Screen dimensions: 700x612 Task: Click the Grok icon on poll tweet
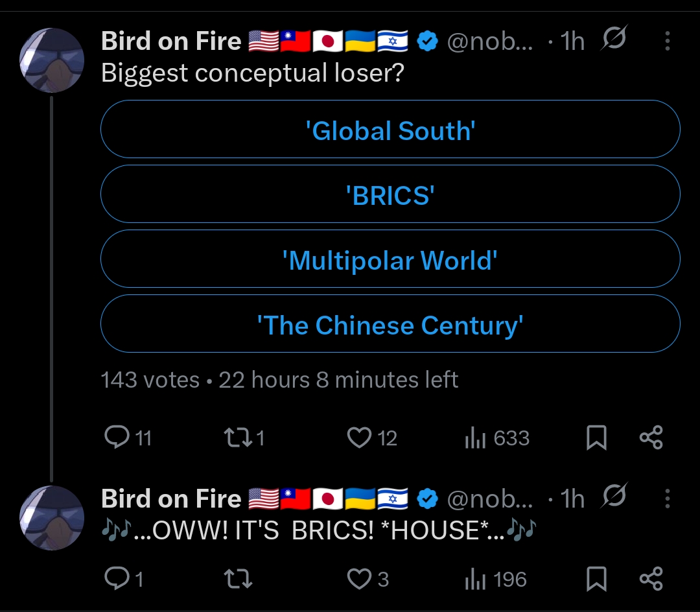(x=613, y=41)
